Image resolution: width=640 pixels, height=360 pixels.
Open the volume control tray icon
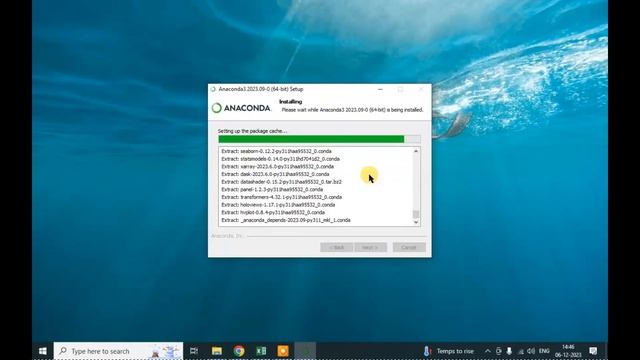pyautogui.click(x=531, y=351)
